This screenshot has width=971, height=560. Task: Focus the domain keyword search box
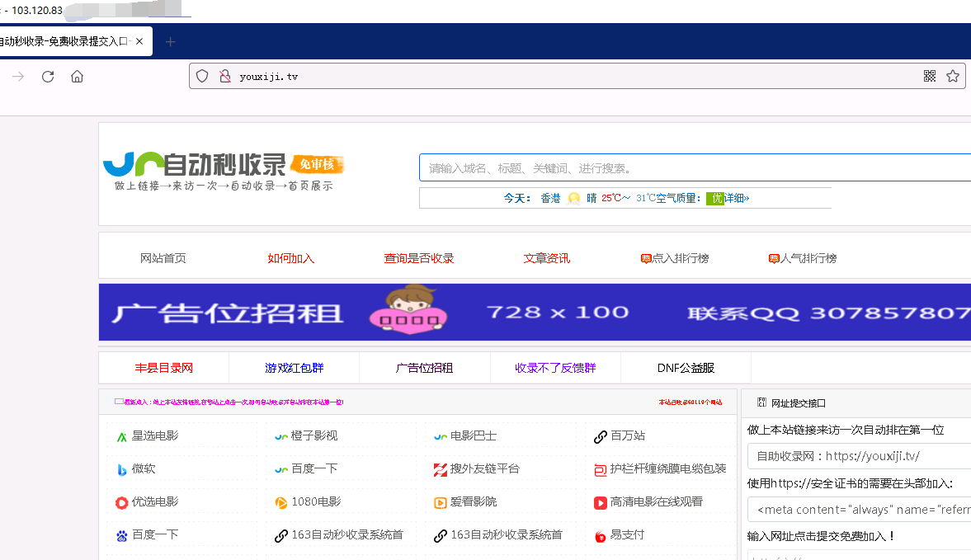[693, 168]
